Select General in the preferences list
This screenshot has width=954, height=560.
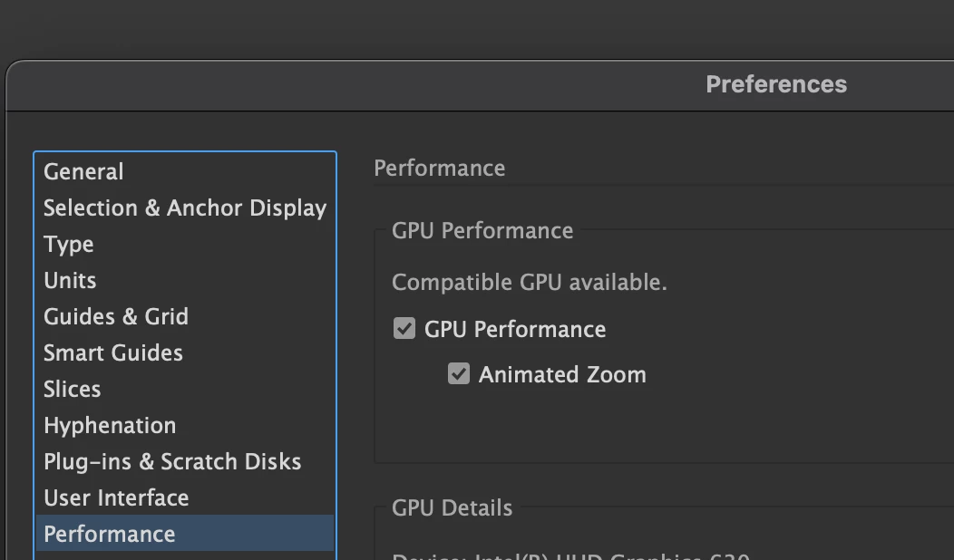pos(83,171)
